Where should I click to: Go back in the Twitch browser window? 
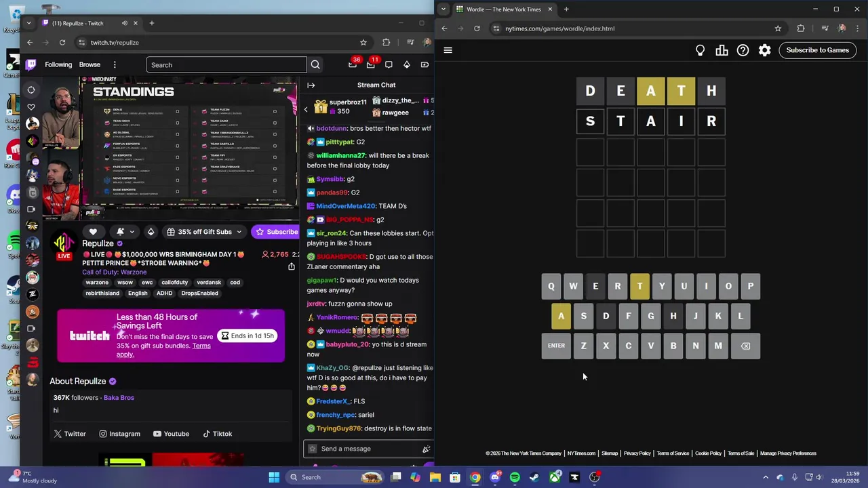(30, 43)
